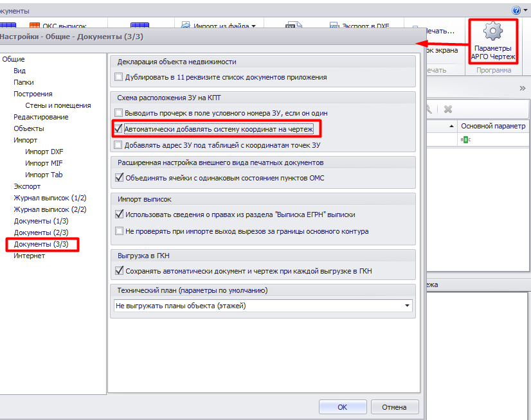Enable Дублировать в 11 реквизите checkbox
This screenshot has height=420, width=531.
pyautogui.click(x=118, y=77)
